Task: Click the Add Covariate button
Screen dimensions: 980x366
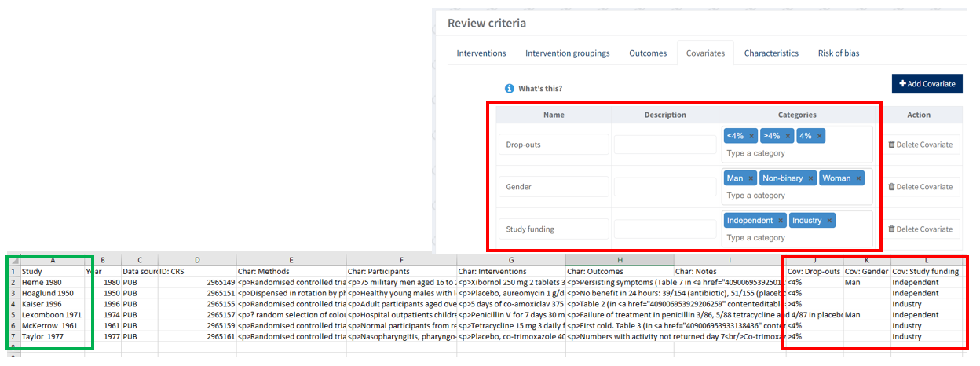Action: 927,84
